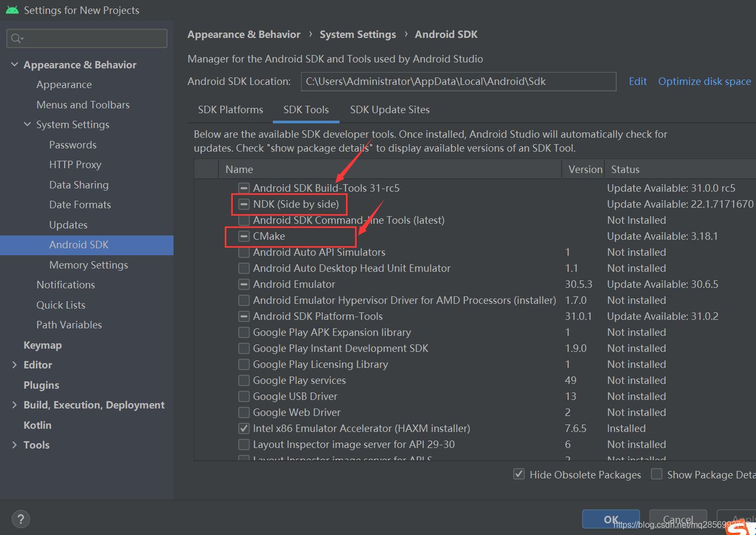
Task: Click Optimize disk space link
Action: (704, 81)
